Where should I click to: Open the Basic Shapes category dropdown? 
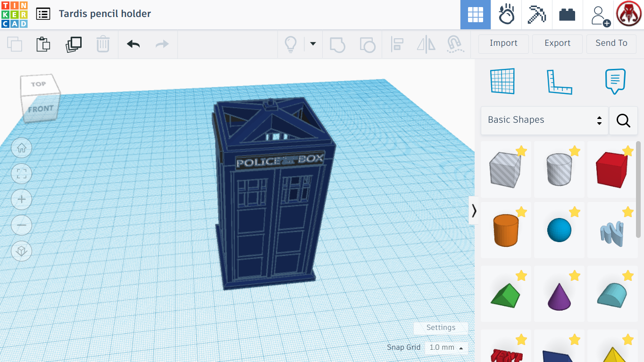coord(544,120)
